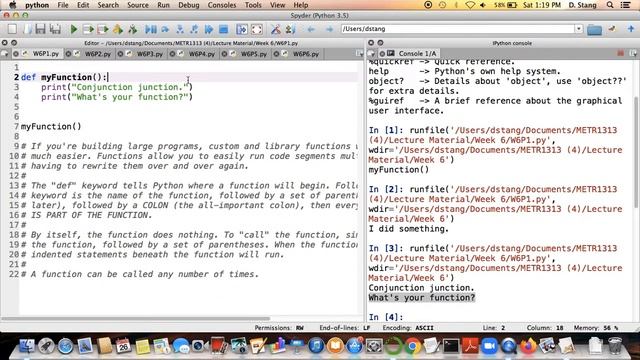
Task: Step over current line in debugger
Action: tap(165, 29)
